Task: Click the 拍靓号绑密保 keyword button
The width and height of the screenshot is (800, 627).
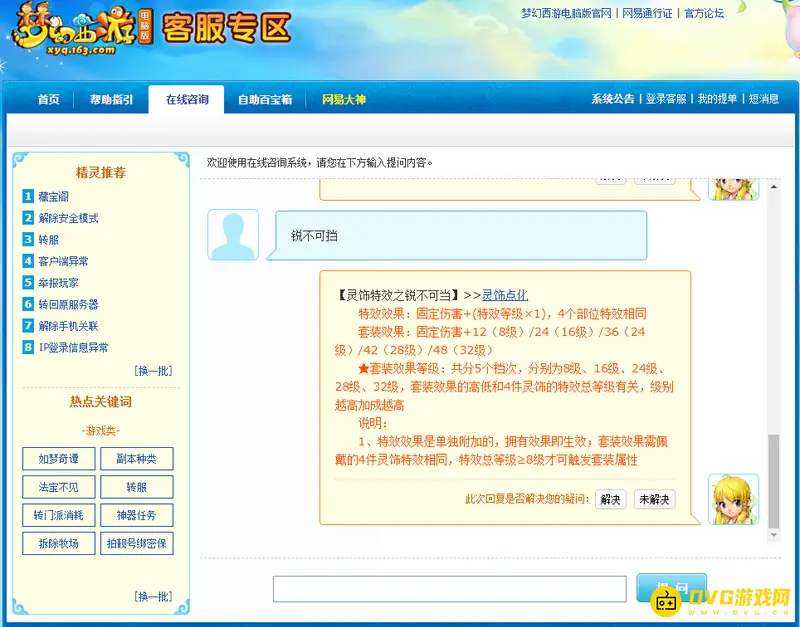Action: coord(137,543)
